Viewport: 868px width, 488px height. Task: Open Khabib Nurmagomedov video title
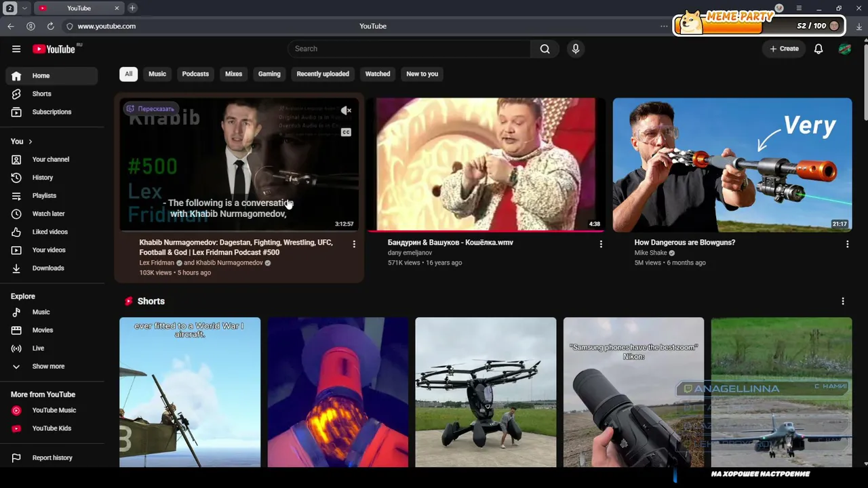236,247
